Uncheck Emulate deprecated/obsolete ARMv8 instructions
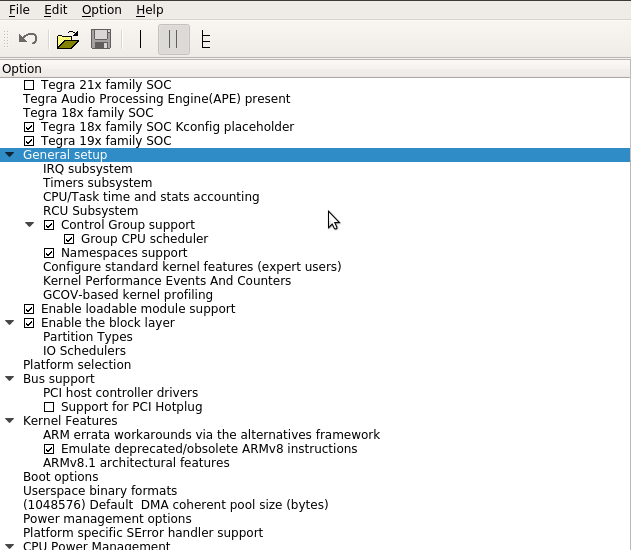 coord(49,449)
